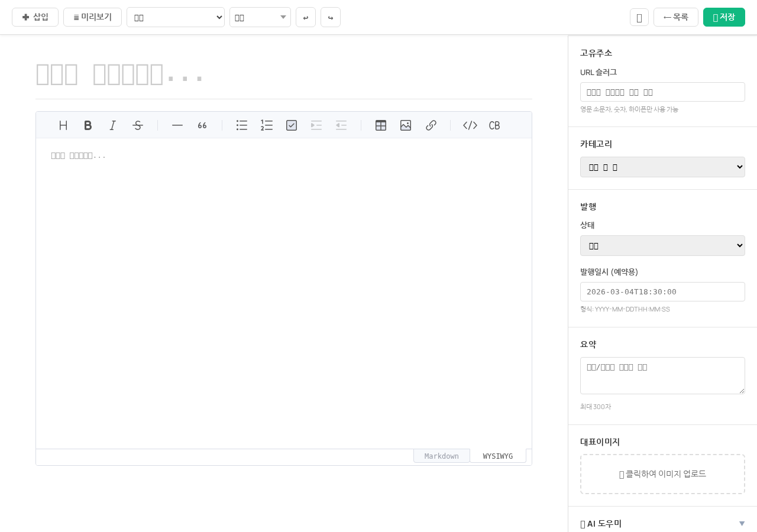
Task: Select the strikethrough tool
Action: pos(138,125)
